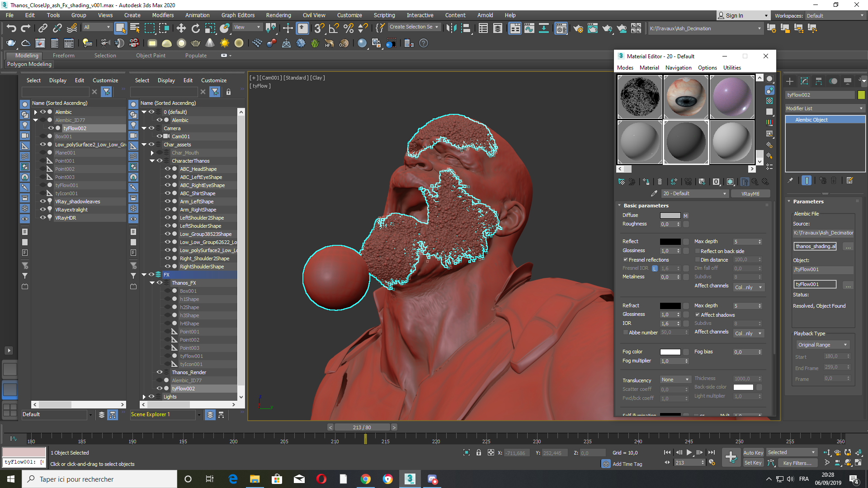The width and height of the screenshot is (868, 488).
Task: Disable the Fresnel reflections checkbox
Action: [625, 260]
